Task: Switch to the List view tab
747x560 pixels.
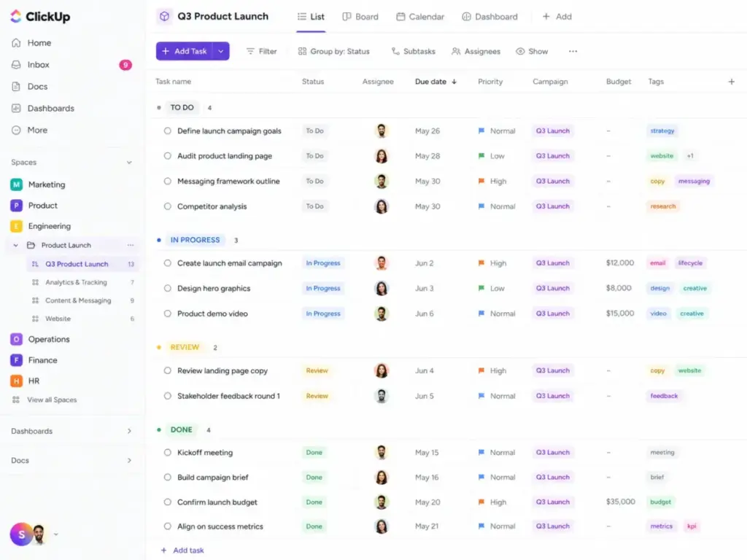Action: tap(311, 17)
